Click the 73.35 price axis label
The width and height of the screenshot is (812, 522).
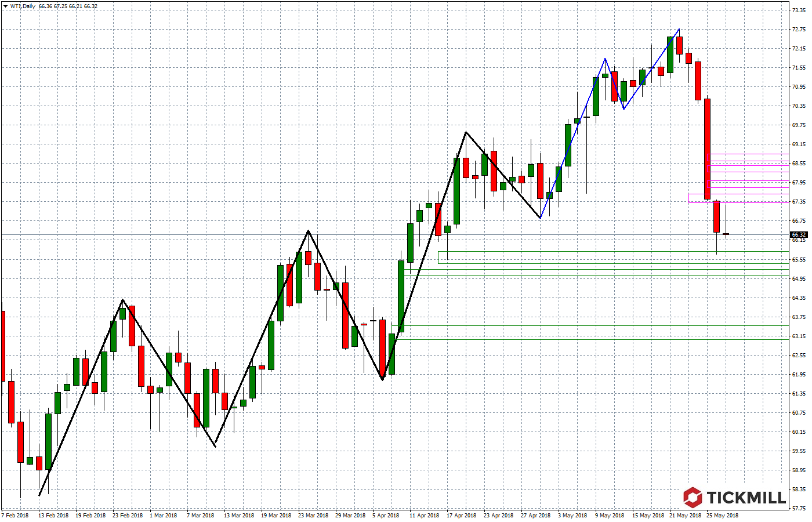click(799, 10)
